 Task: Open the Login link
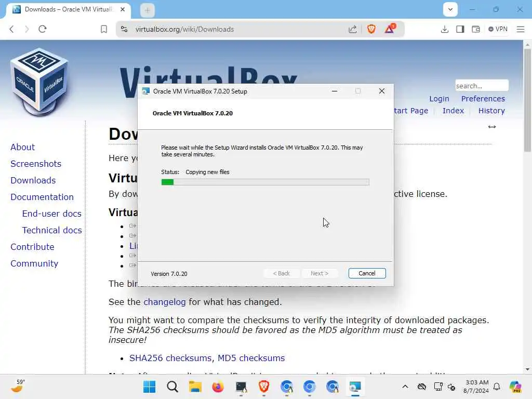[439, 99]
